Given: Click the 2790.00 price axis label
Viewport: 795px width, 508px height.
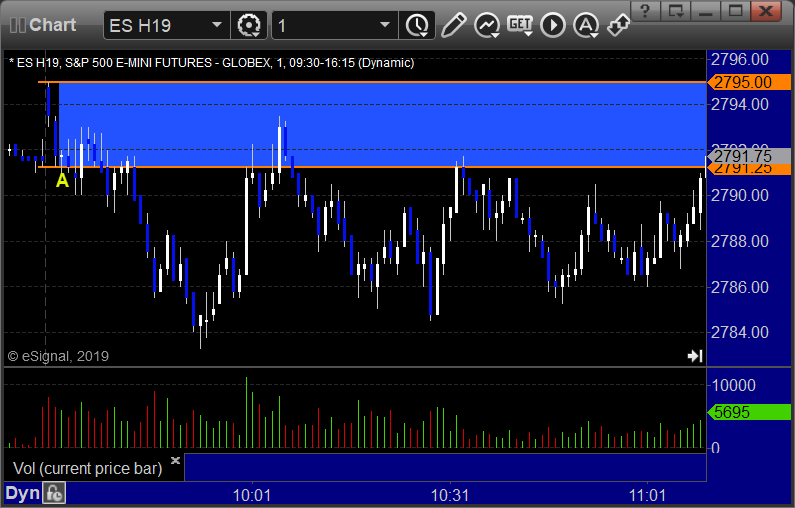Looking at the screenshot, I should pos(740,196).
